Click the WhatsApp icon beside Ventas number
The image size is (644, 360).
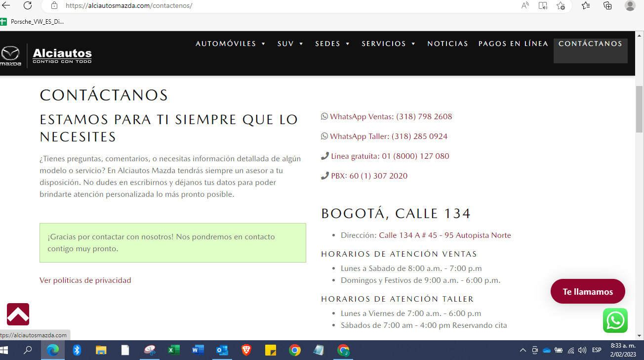pyautogui.click(x=324, y=117)
